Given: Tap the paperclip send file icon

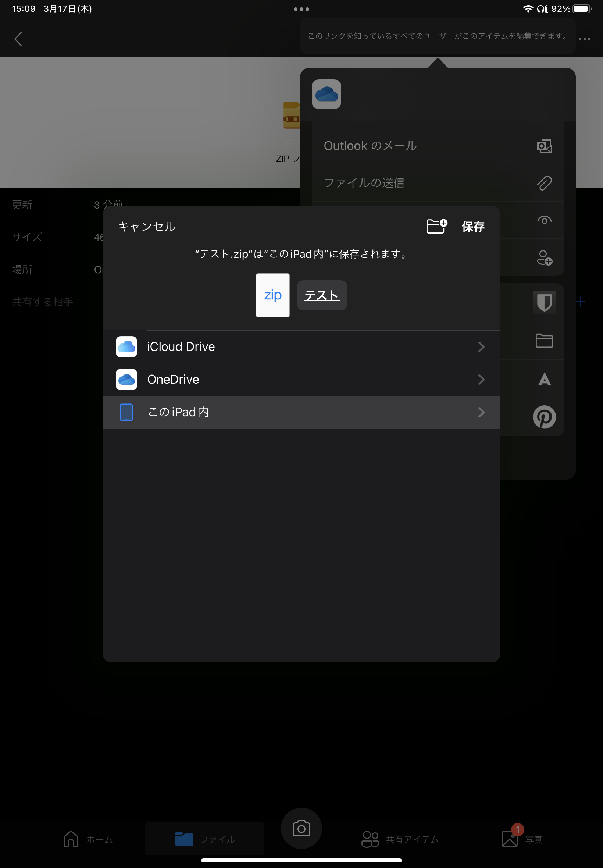Looking at the screenshot, I should [545, 183].
